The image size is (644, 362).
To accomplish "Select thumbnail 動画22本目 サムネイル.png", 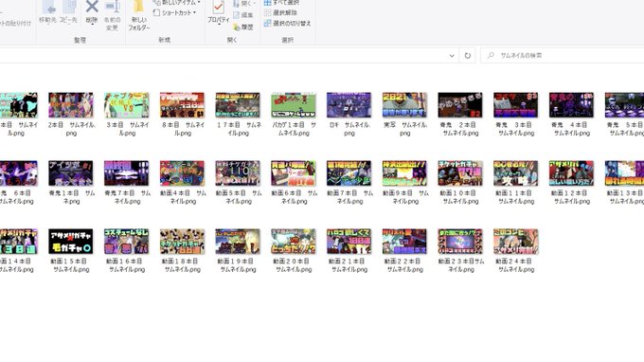I will pyautogui.click(x=404, y=242).
